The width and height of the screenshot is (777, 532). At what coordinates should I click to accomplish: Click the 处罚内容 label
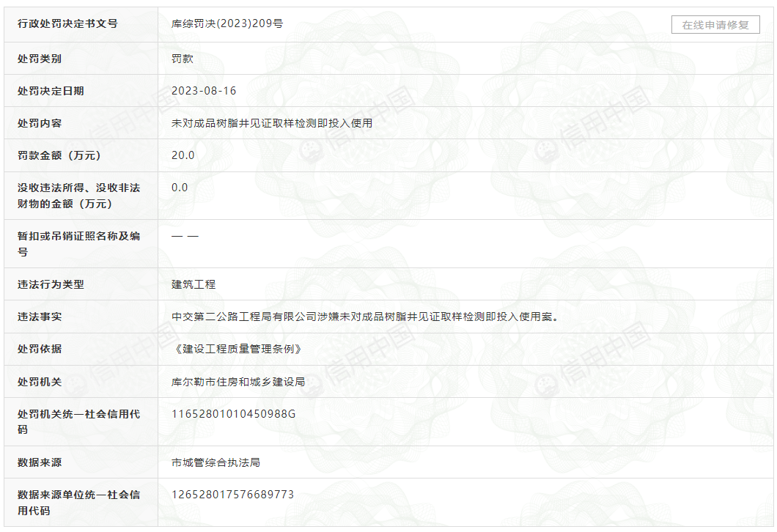tap(40, 123)
